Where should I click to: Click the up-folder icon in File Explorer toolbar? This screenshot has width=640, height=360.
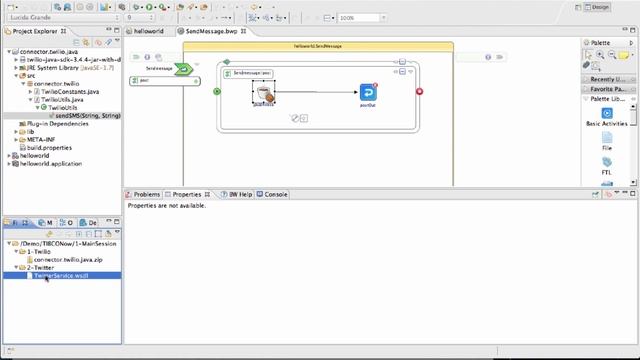coord(49,234)
